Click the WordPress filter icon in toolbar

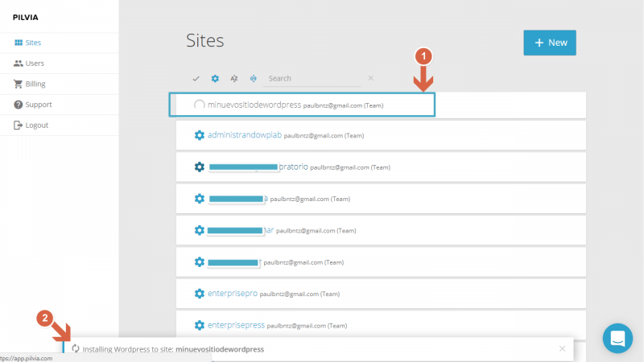[254, 78]
